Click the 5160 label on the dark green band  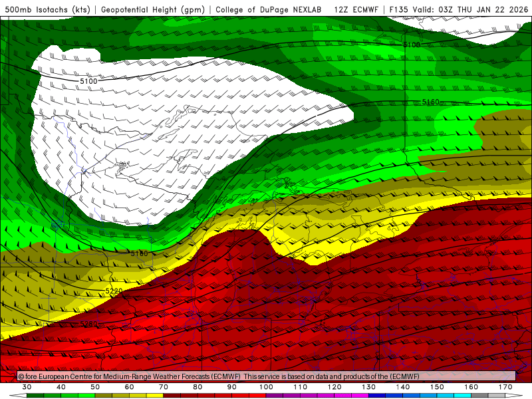coord(430,102)
